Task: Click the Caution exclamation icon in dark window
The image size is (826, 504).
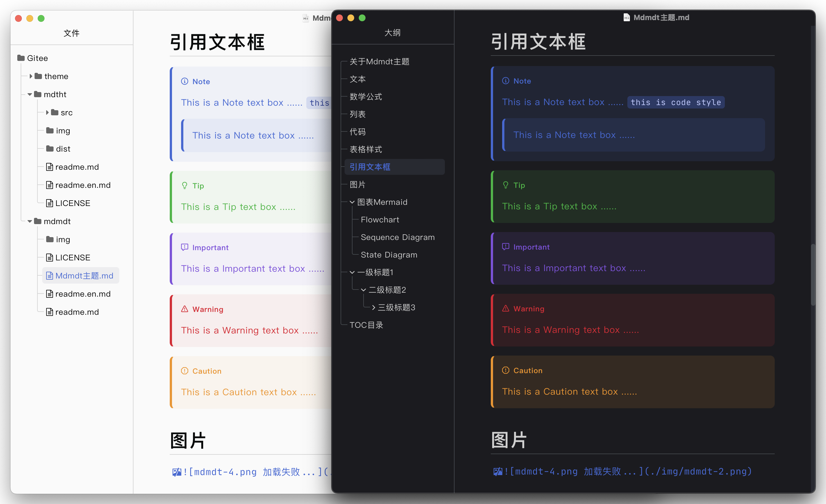Action: (x=506, y=370)
